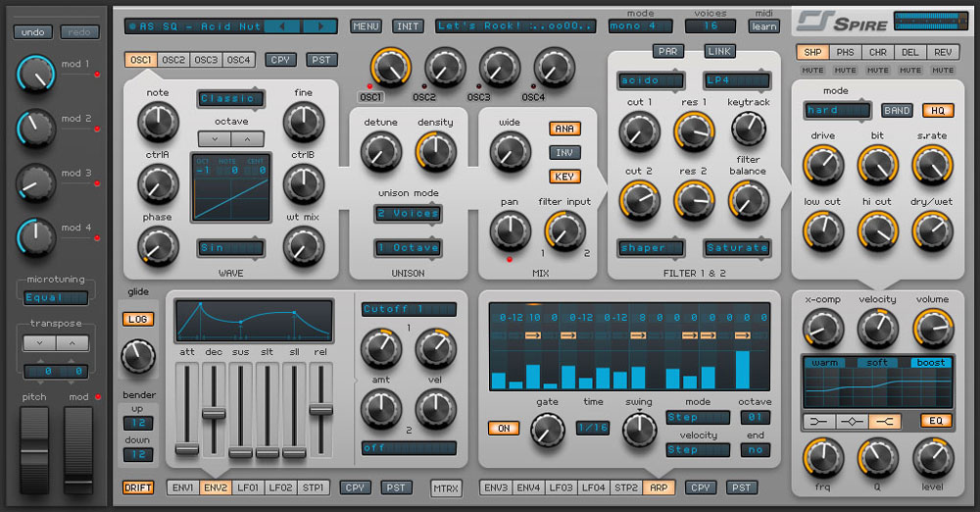Image resolution: width=980 pixels, height=512 pixels.
Task: Select the next preset arrow
Action: pyautogui.click(x=320, y=26)
